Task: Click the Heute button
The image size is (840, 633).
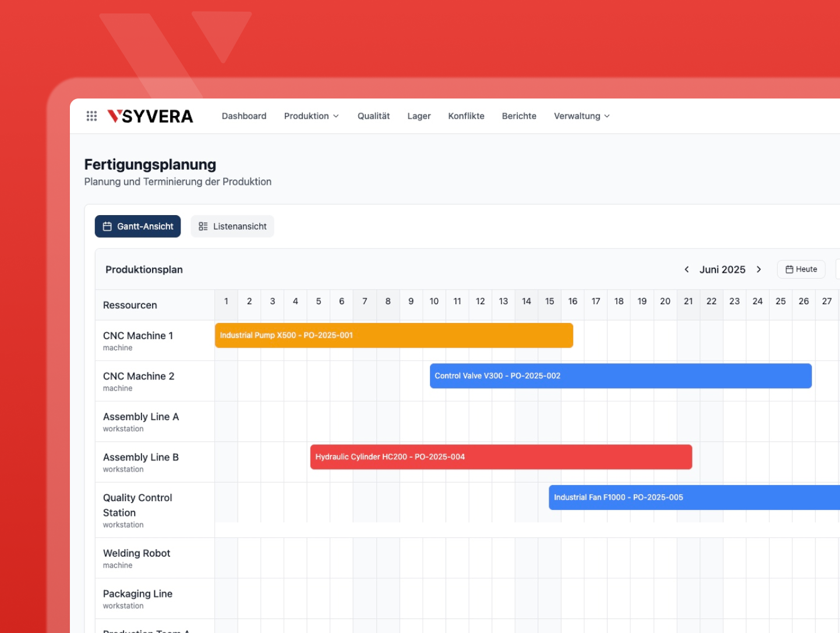Action: [x=801, y=269]
